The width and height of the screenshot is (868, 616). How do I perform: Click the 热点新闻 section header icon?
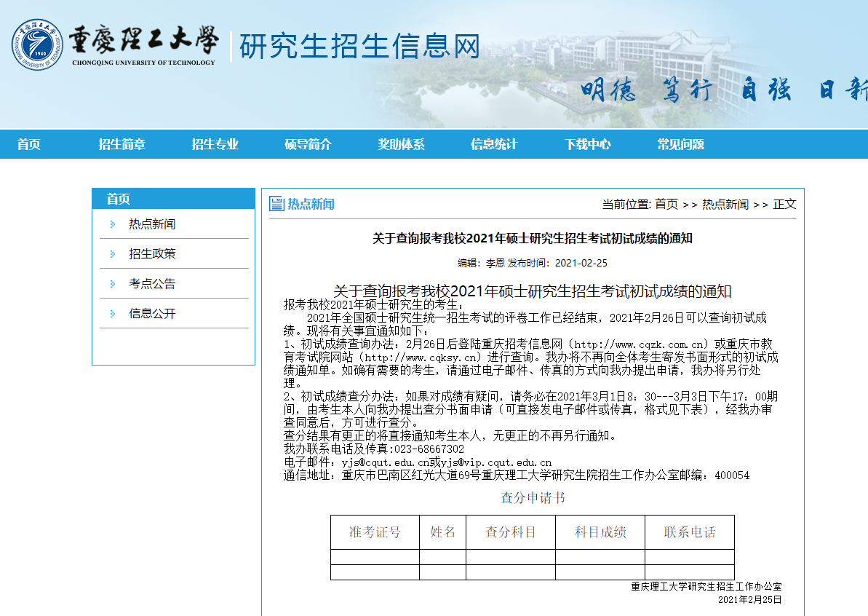276,204
